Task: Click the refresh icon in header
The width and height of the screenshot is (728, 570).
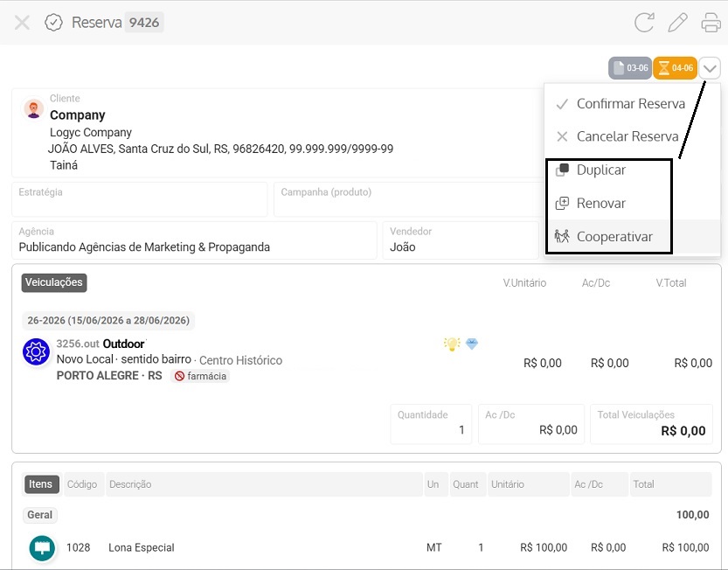Action: coord(644,23)
